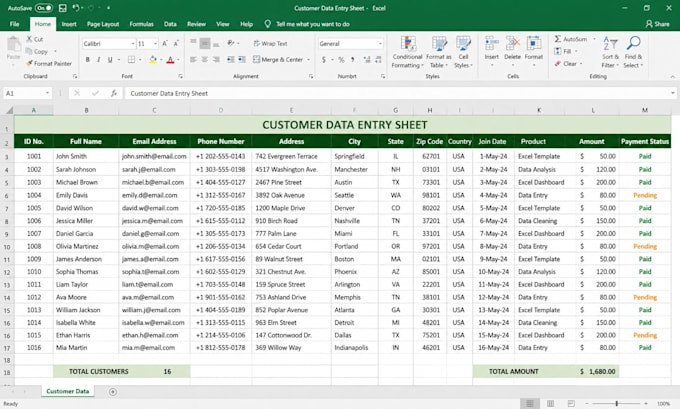
Task: Open the Calibri font name dropdown
Action: (132, 44)
